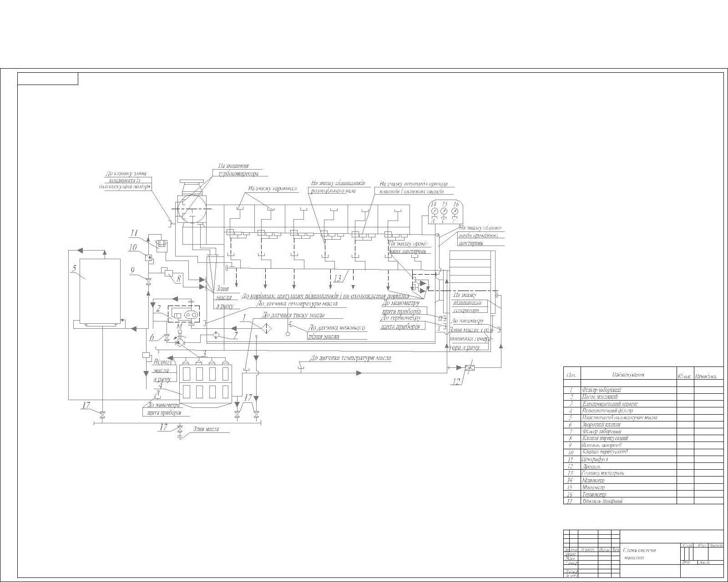
Task: Click the 'Злив масла' label at the bottom
Action: click(206, 429)
